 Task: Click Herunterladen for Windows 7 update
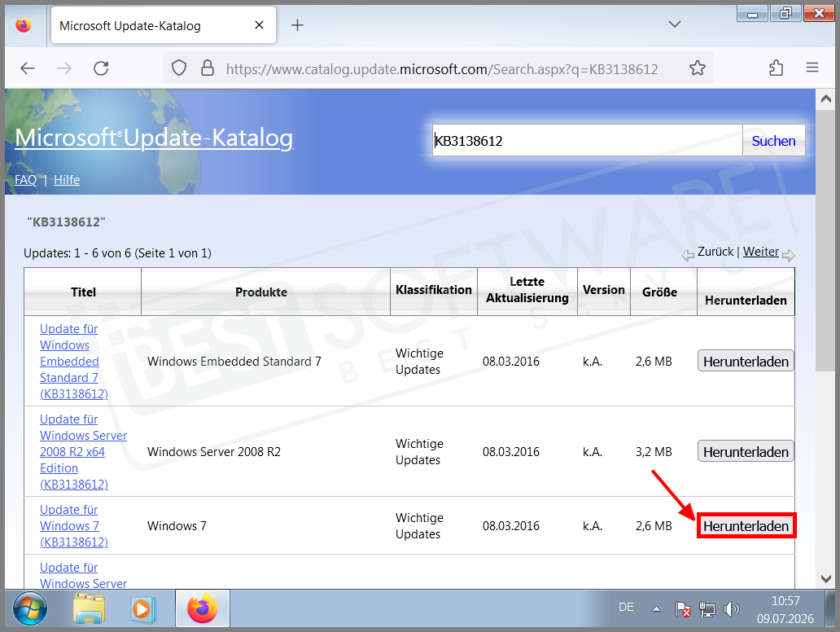click(x=746, y=526)
